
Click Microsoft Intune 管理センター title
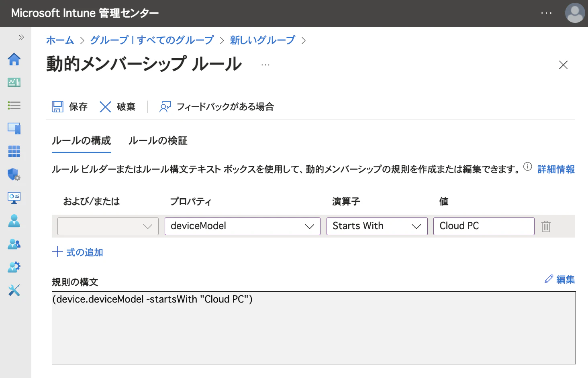(x=85, y=13)
